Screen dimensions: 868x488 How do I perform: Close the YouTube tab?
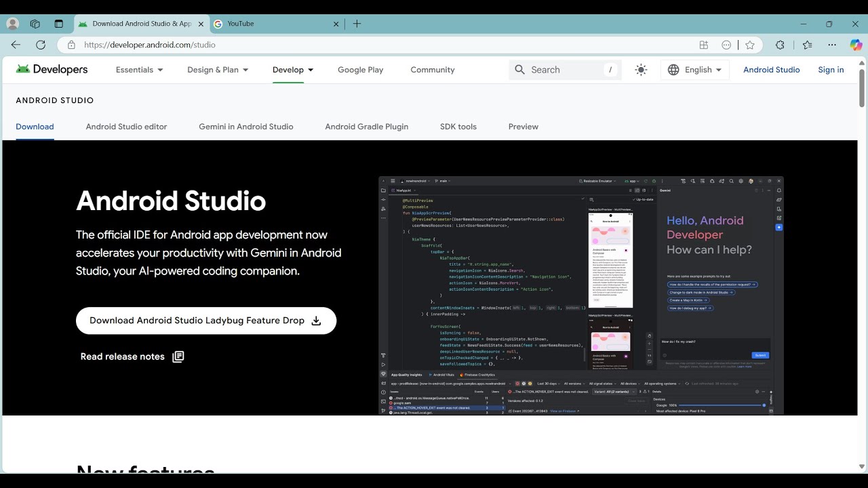click(336, 24)
